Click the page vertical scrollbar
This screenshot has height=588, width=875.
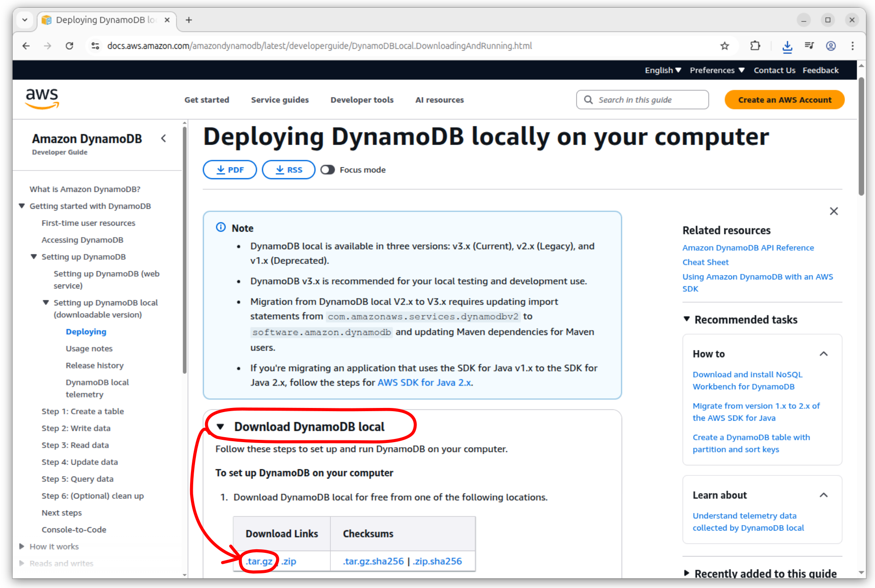861,137
